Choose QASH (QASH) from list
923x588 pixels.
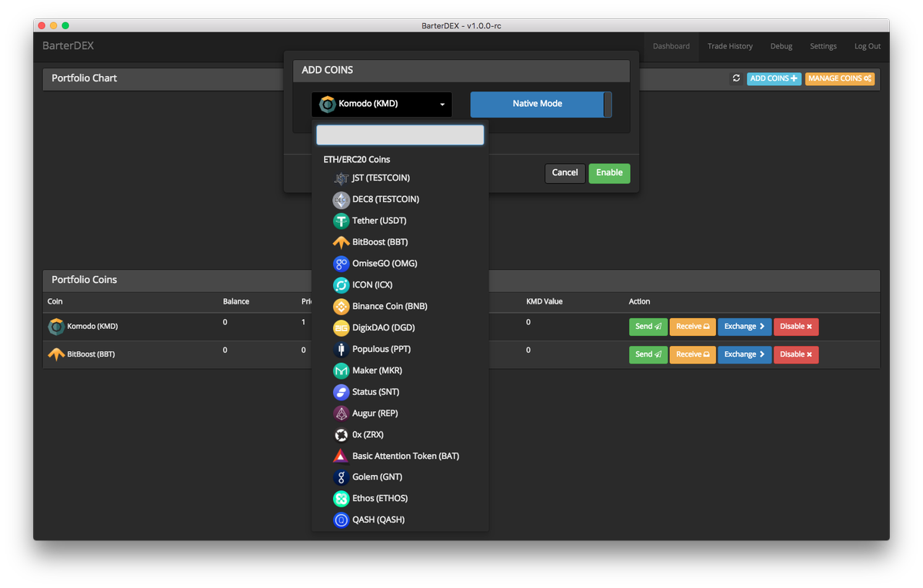tap(400, 520)
